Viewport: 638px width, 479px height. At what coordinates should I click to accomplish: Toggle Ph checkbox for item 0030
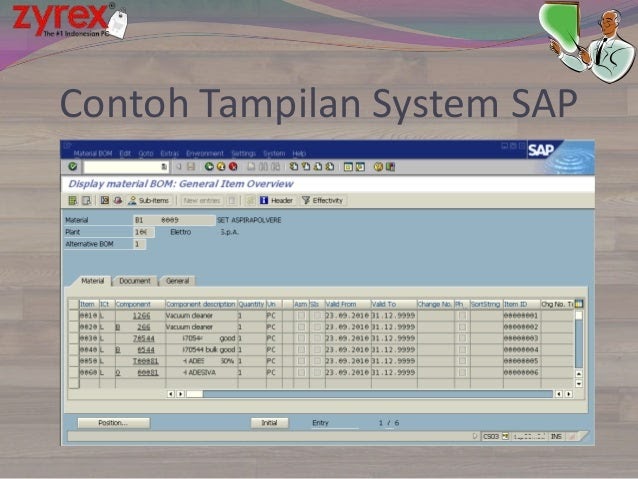click(462, 338)
